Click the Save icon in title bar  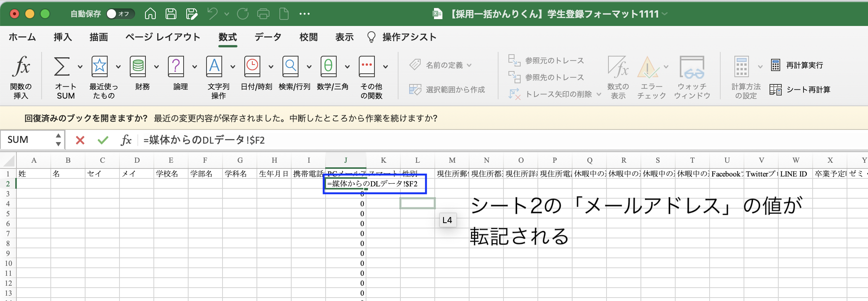click(x=171, y=14)
